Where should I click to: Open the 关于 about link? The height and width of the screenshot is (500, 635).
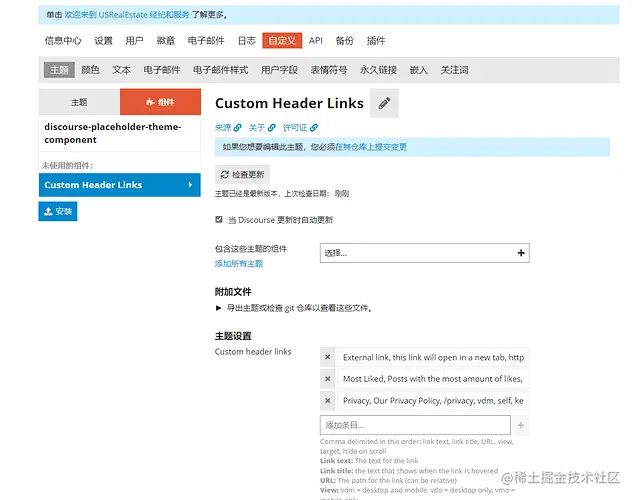click(262, 128)
